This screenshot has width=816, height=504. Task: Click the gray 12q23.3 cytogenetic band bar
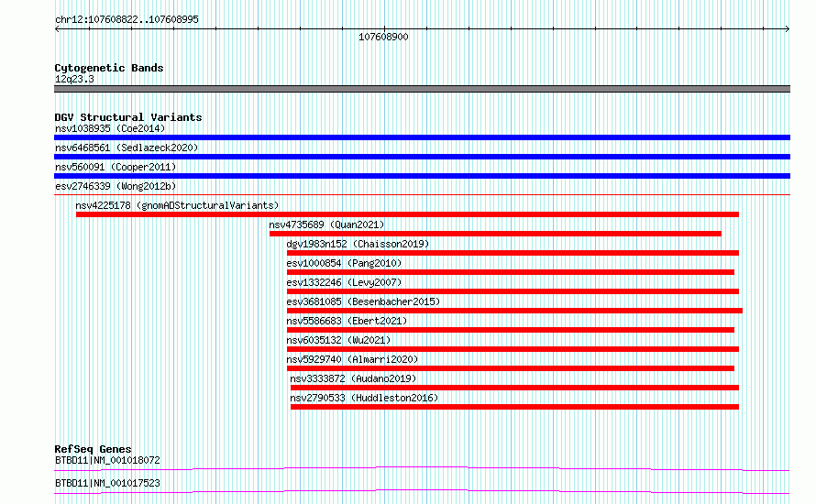tap(422, 89)
